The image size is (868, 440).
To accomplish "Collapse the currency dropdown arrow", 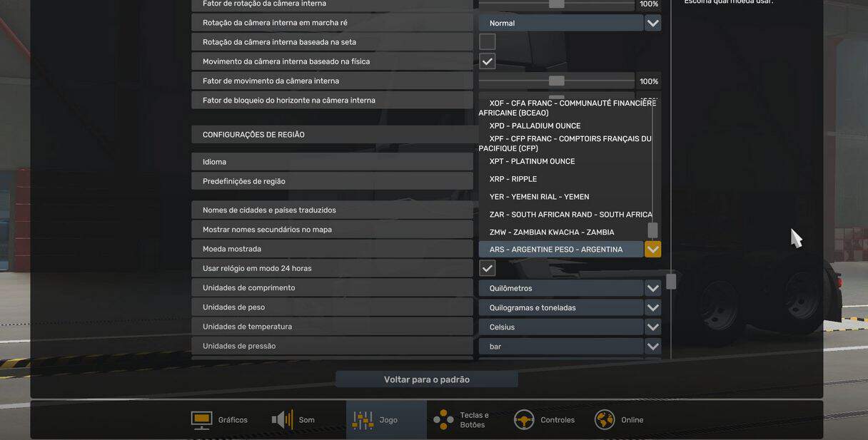I will tap(652, 250).
